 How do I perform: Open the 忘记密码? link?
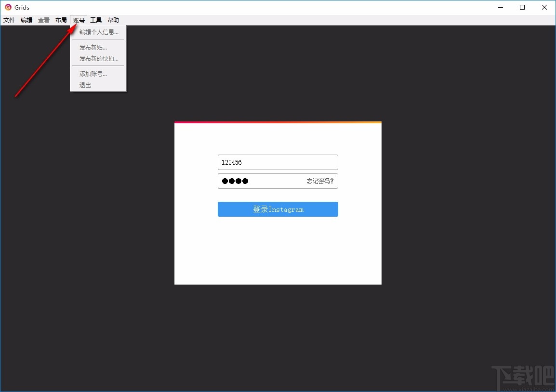click(x=320, y=181)
